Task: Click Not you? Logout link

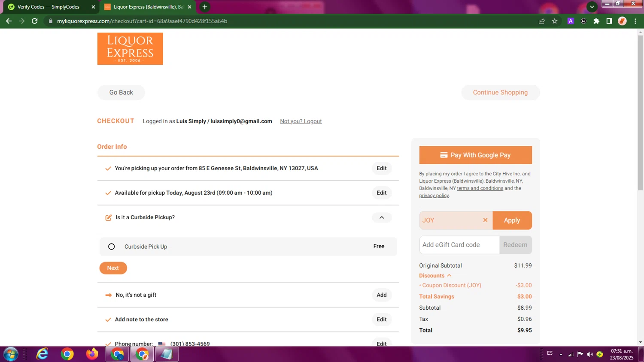Action: [301, 121]
